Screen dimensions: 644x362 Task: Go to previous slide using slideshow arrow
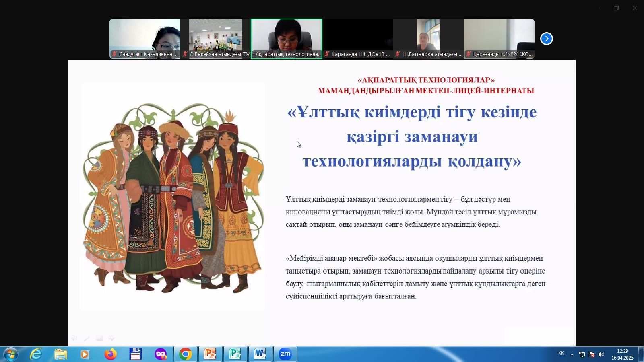(x=74, y=338)
